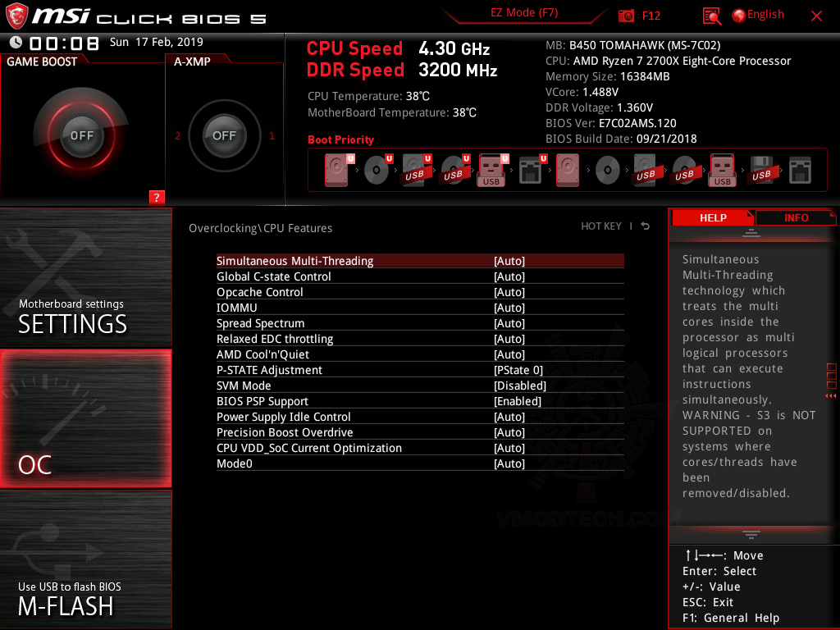The height and width of the screenshot is (630, 840).
Task: Change the interface language from English
Action: (x=758, y=14)
